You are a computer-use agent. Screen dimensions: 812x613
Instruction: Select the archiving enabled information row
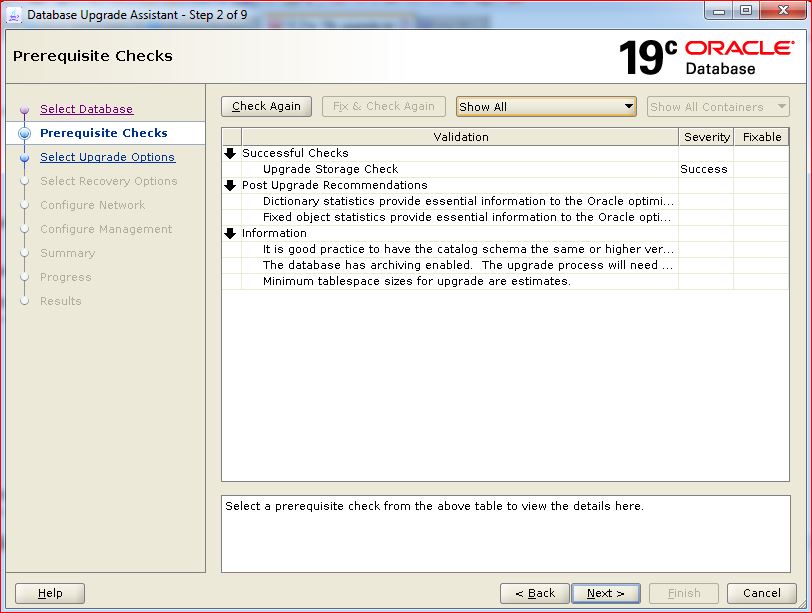tap(467, 265)
